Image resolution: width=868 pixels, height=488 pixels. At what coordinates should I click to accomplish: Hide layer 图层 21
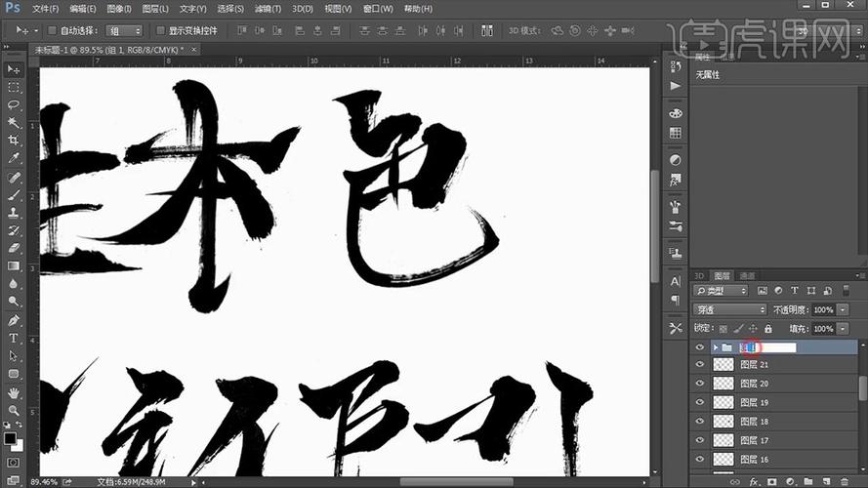point(700,365)
